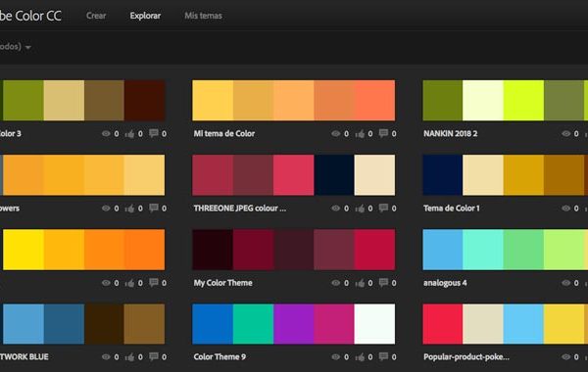
Task: Like the Color 3 theme
Action: 129,134
